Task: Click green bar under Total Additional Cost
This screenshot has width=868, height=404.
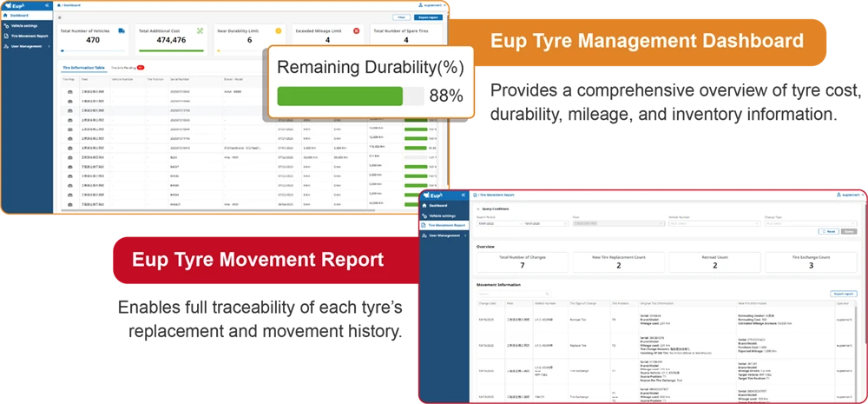Action: point(171,50)
